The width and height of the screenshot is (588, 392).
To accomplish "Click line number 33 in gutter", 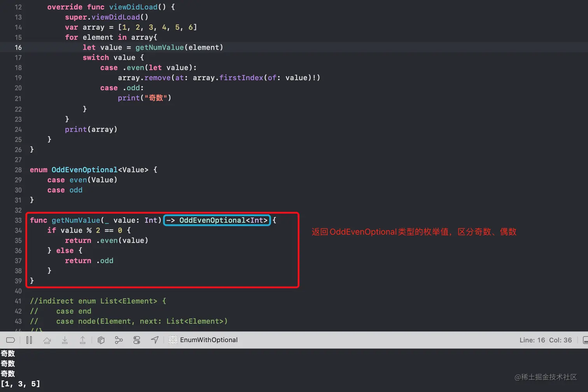I will click(x=18, y=220).
